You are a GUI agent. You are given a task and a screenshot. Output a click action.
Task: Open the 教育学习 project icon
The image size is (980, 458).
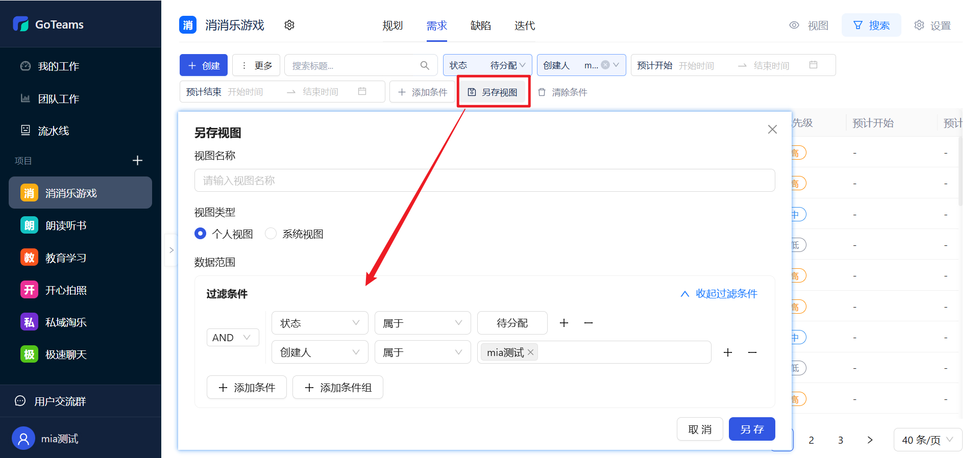click(29, 258)
